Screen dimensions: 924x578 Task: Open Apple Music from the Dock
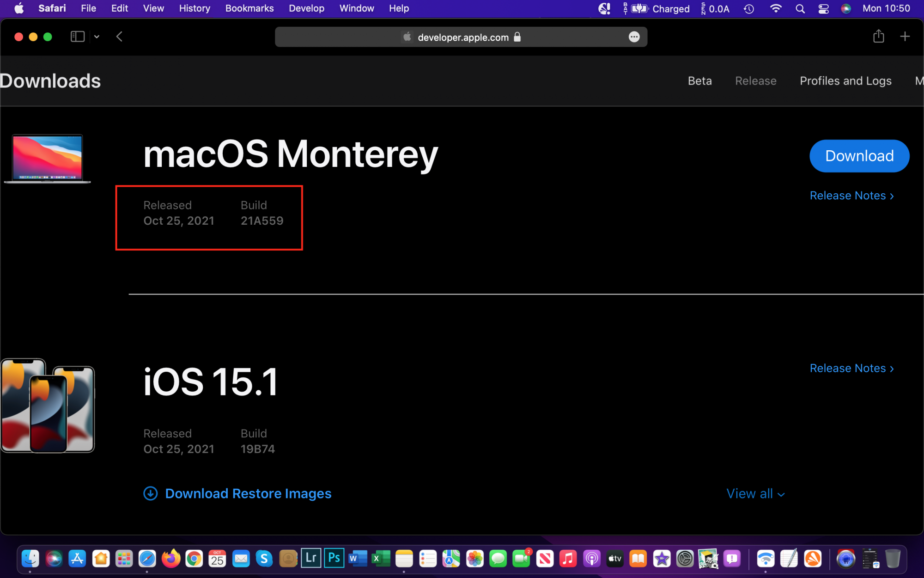click(x=568, y=559)
